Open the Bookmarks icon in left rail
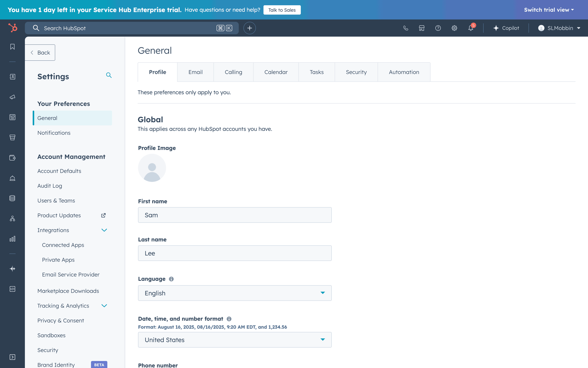Viewport: 588px width, 368px height. tap(12, 47)
